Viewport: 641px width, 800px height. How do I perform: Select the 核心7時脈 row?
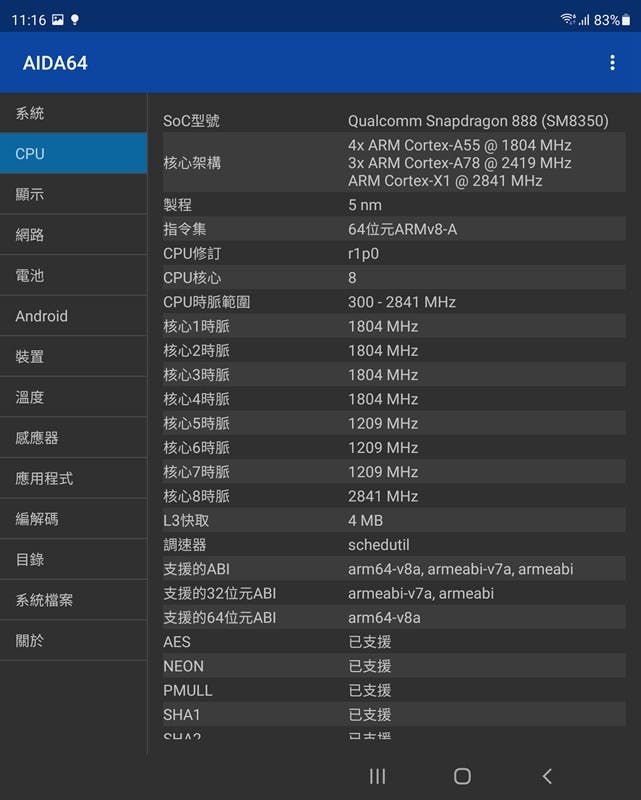394,471
